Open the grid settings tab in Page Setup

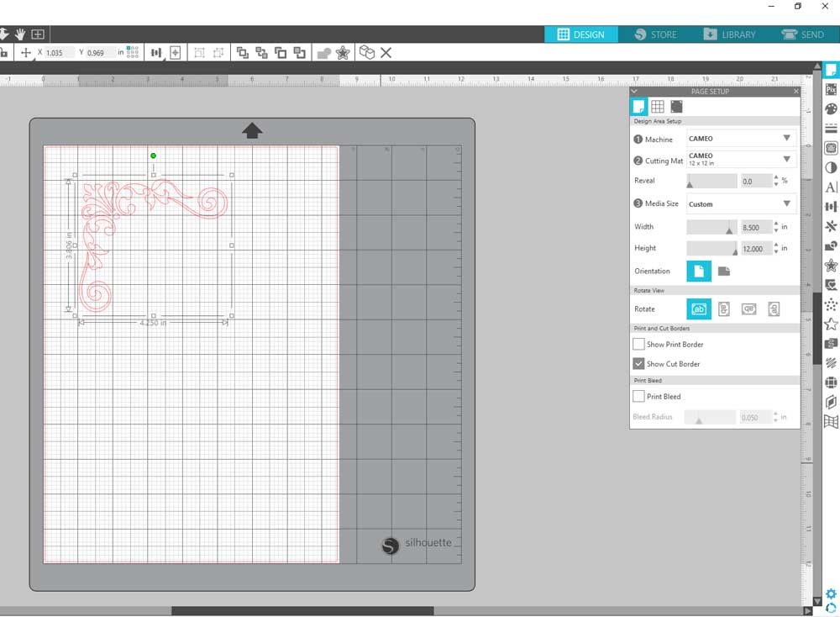[658, 106]
